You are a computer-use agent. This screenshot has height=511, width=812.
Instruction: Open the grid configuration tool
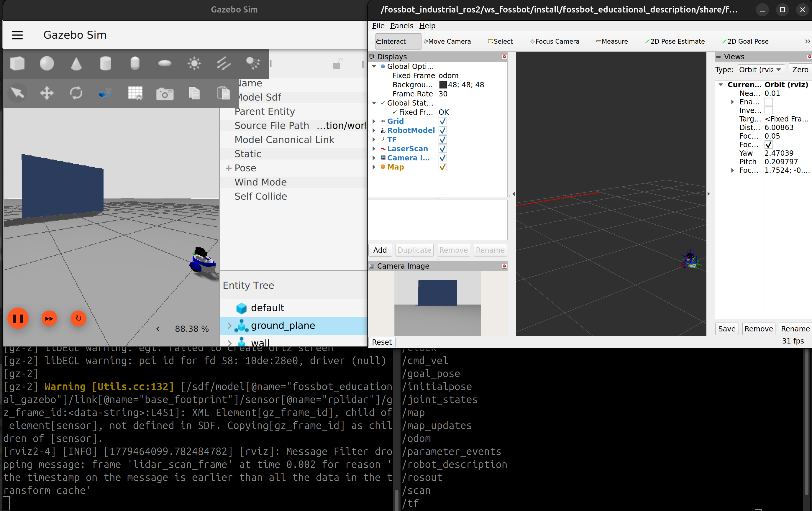coord(135,93)
